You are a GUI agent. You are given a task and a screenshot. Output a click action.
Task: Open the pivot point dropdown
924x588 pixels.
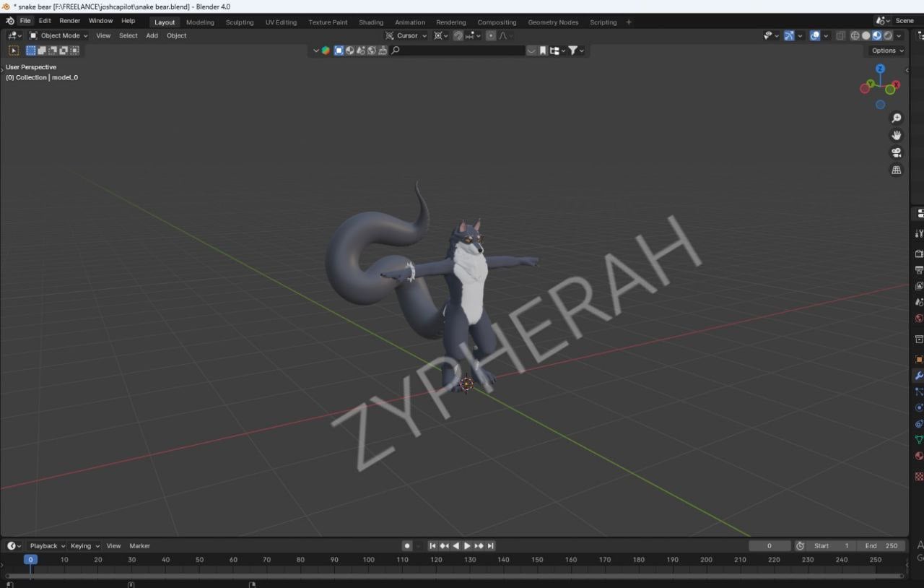pos(440,35)
